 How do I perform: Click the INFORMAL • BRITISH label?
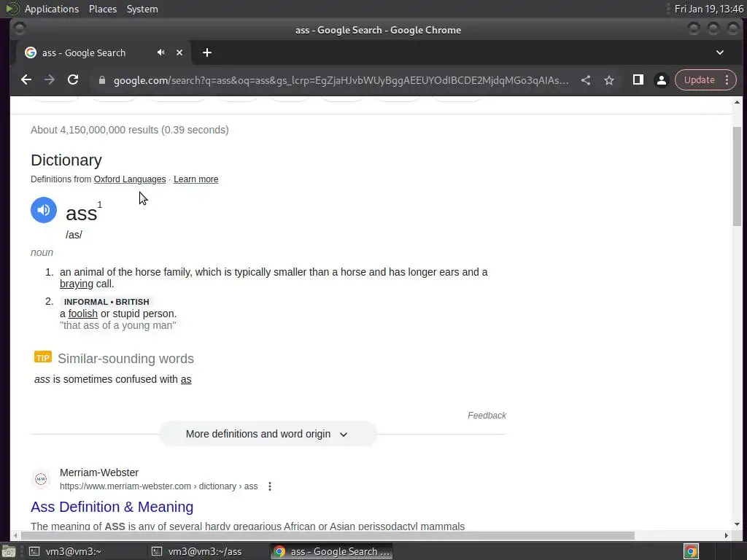coord(107,302)
